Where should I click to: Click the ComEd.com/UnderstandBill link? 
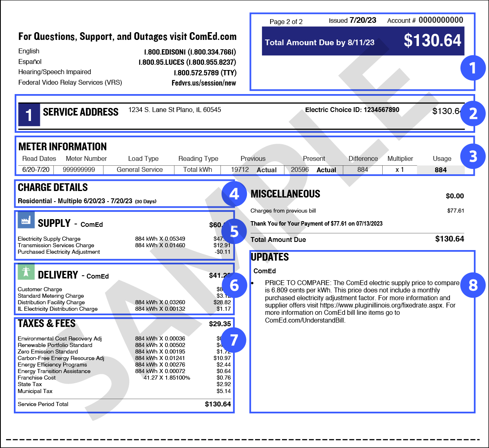pyautogui.click(x=305, y=320)
